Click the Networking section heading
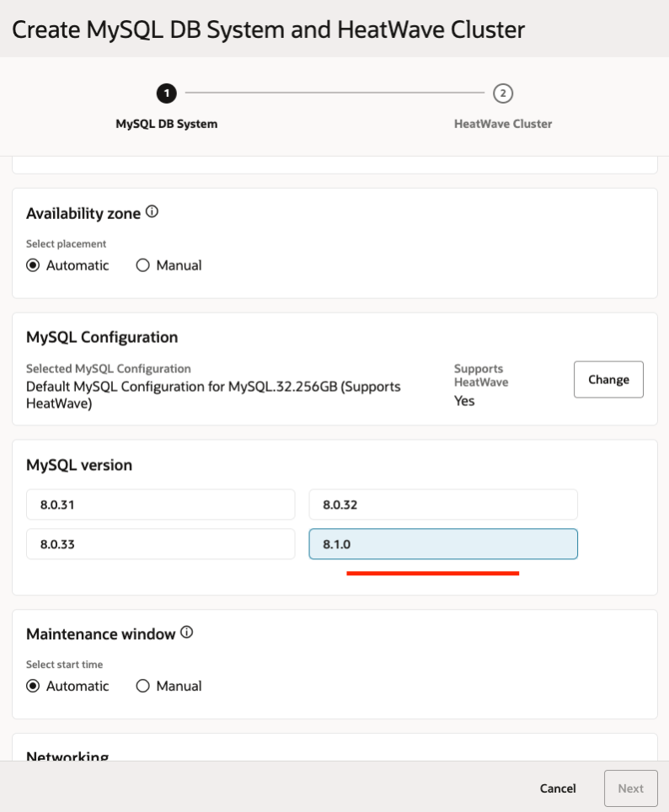This screenshot has height=812, width=669. coord(67,756)
